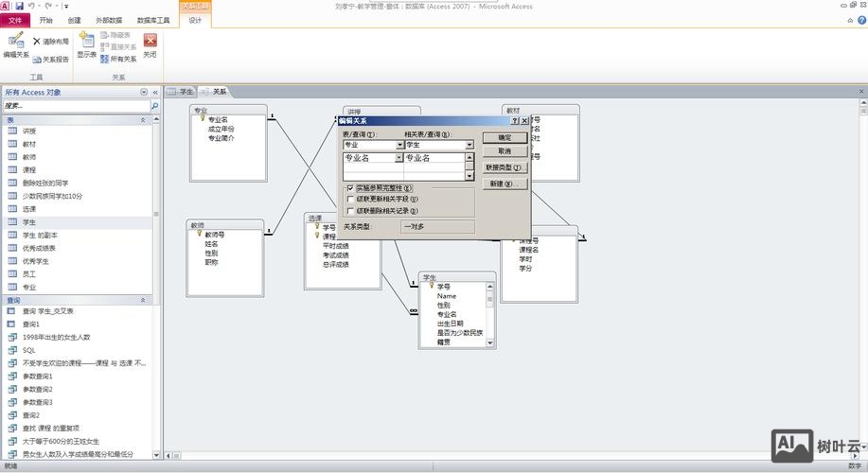
Task: Expand the 所有 Access 对象 pane dropdown
Action: (x=144, y=93)
